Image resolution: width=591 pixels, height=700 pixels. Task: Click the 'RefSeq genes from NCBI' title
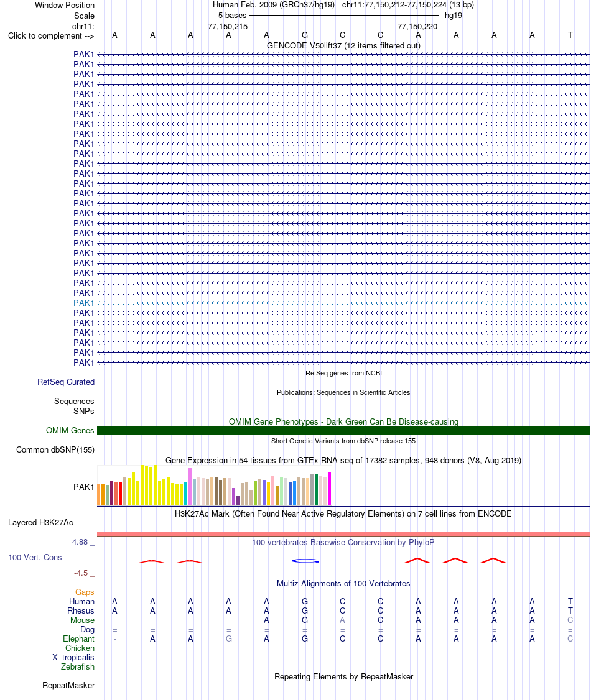(343, 373)
